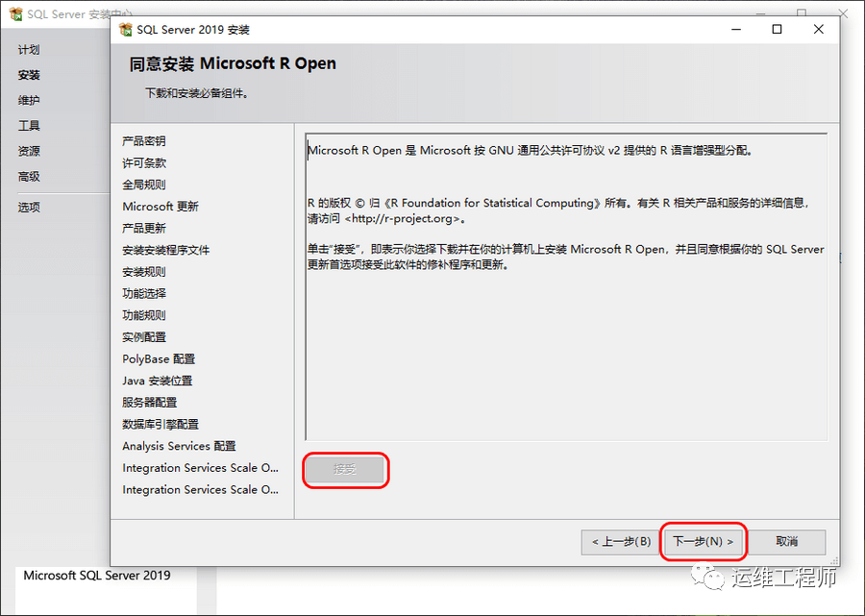Open 资源 in Installation Center sidebar
This screenshot has width=865, height=616.
pyautogui.click(x=29, y=151)
